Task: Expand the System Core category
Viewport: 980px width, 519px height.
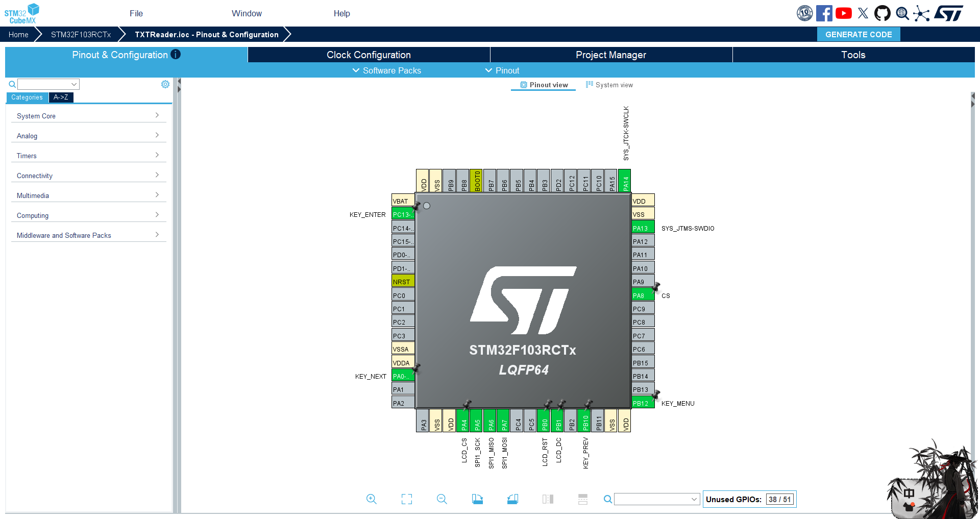Action: tap(88, 116)
